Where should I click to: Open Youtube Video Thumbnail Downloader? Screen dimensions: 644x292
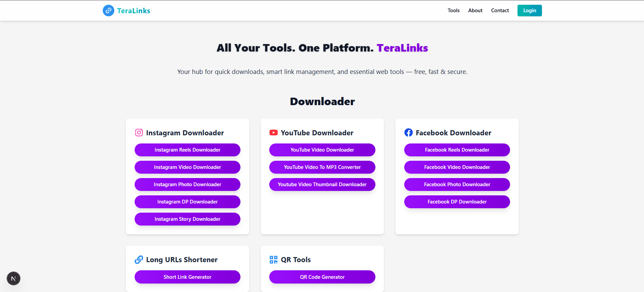point(322,184)
